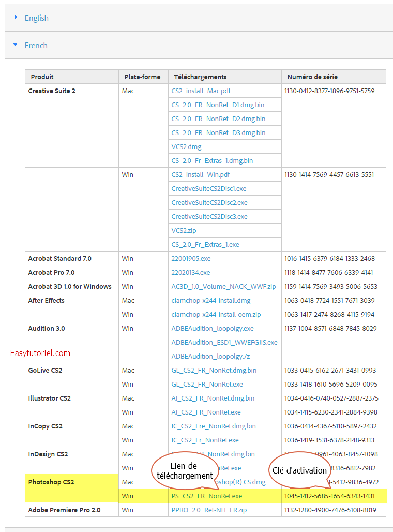393x532 pixels.
Task: Select serial 1159-1414-7569-3493-5006-5653
Action: [x=331, y=286]
